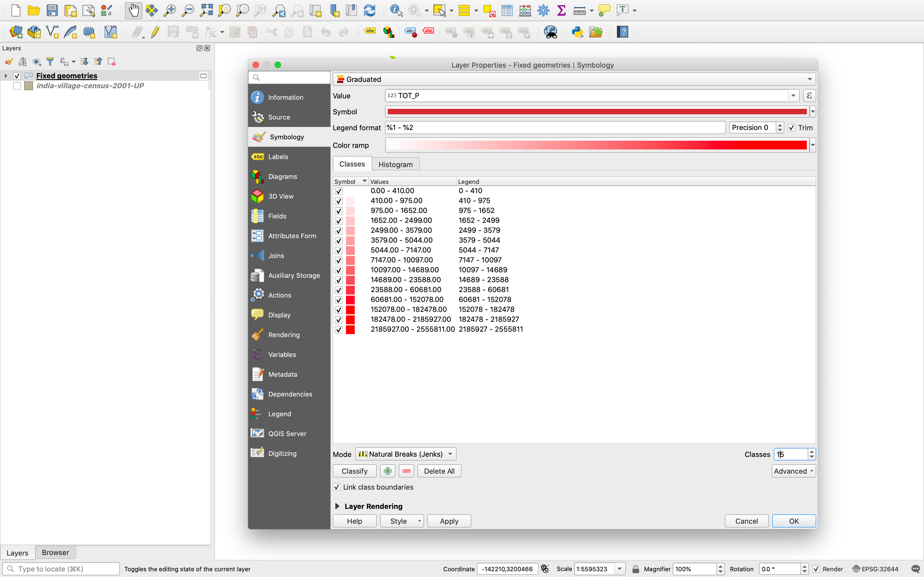Select the Pan Map hand tool
The image size is (924, 577).
point(133,10)
